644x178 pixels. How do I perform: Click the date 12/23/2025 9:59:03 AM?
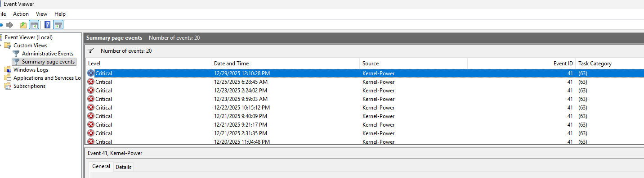pyautogui.click(x=241, y=99)
